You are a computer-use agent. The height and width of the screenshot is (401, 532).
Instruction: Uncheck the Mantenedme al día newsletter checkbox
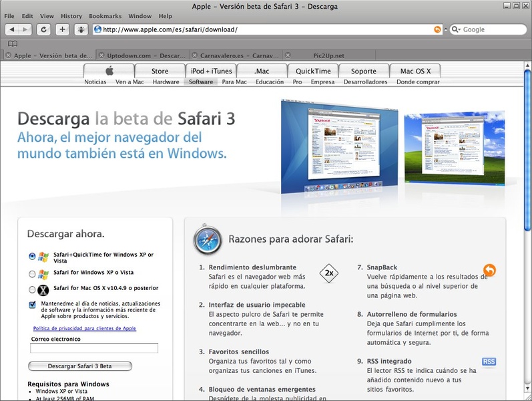point(32,305)
